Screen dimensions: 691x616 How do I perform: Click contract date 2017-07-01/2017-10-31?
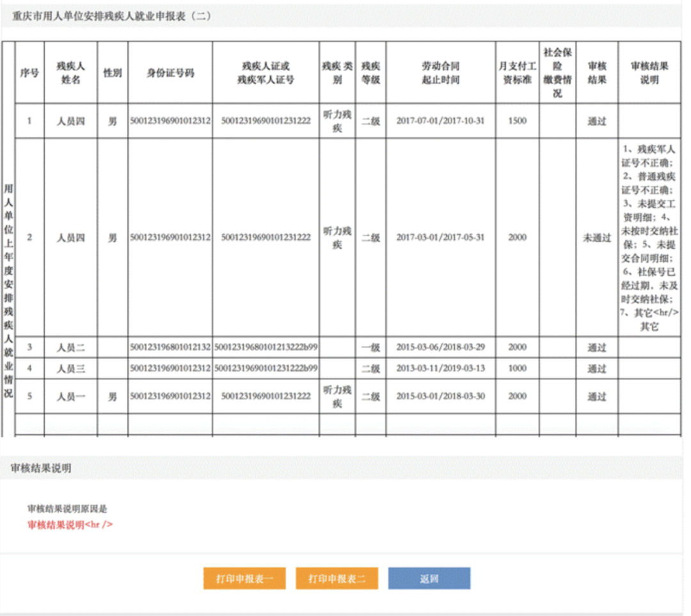(440, 121)
